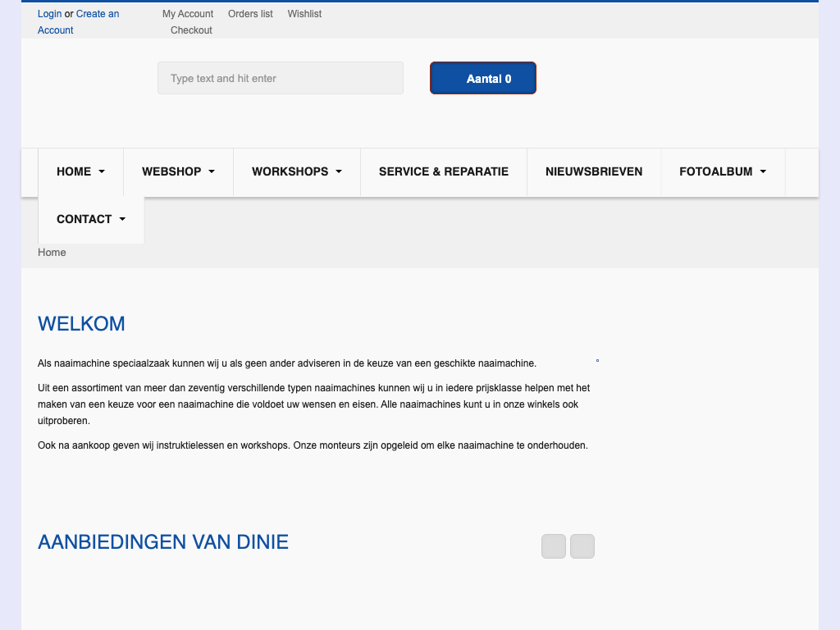840x630 pixels.
Task: Expand the Home menu dropdown arrow
Action: (102, 172)
